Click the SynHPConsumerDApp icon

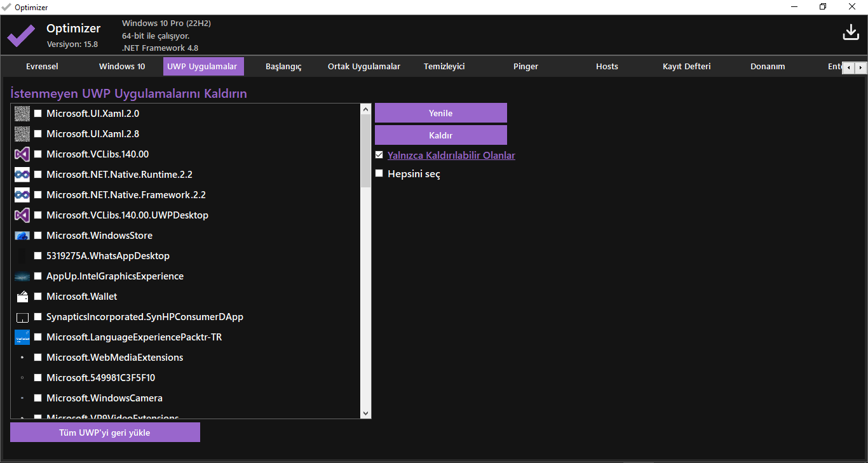pos(22,317)
